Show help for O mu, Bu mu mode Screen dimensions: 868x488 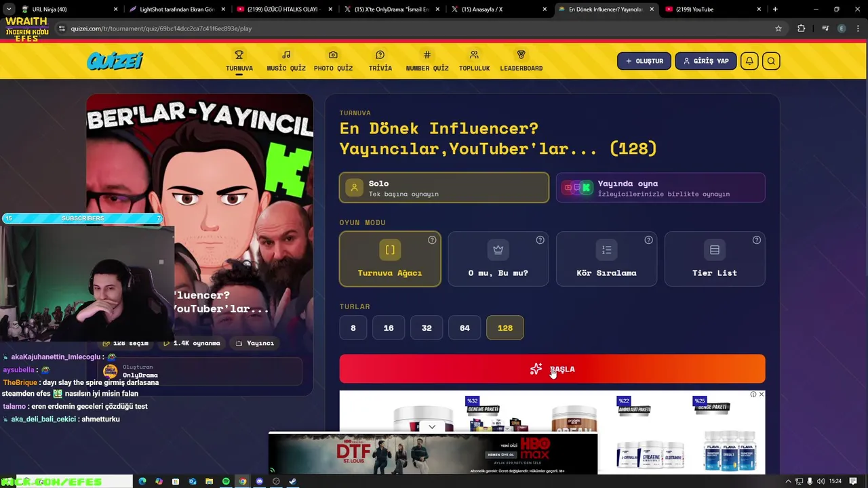540,240
